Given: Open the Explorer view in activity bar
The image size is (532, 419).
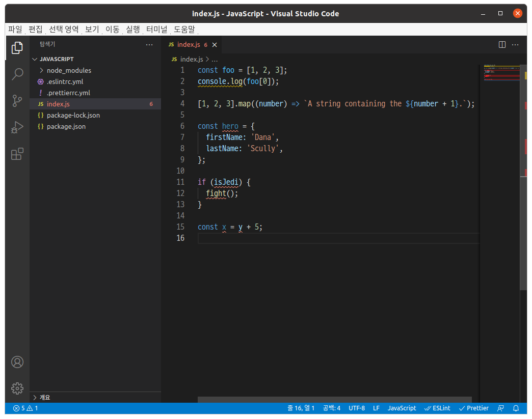Looking at the screenshot, I should [17, 48].
